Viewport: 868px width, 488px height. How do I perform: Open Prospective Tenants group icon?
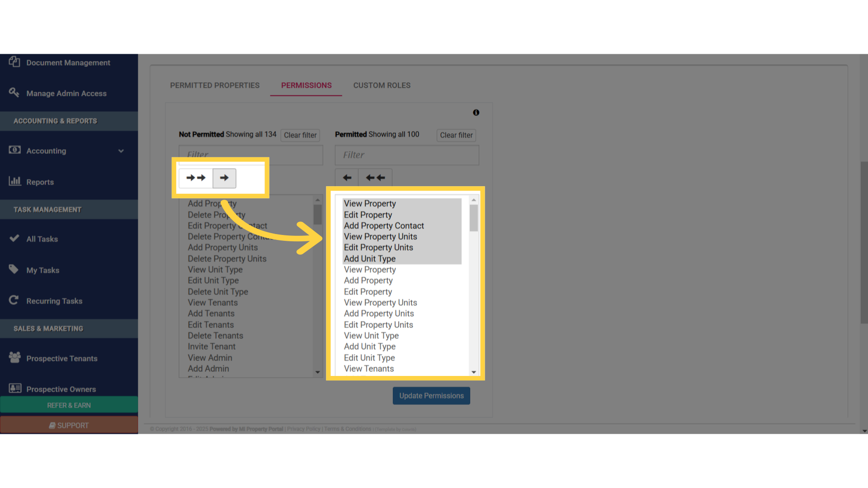click(14, 357)
